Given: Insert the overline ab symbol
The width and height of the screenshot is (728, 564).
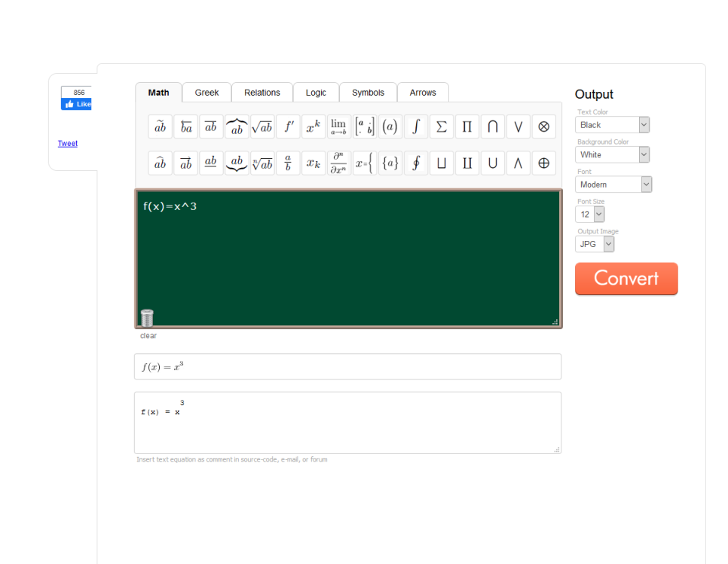Looking at the screenshot, I should pos(211,127).
